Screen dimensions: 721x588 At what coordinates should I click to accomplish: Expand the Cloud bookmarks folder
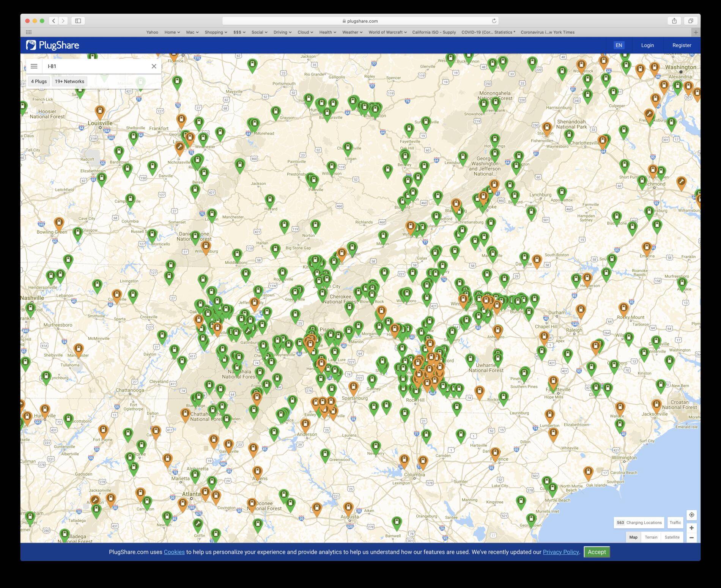[305, 32]
